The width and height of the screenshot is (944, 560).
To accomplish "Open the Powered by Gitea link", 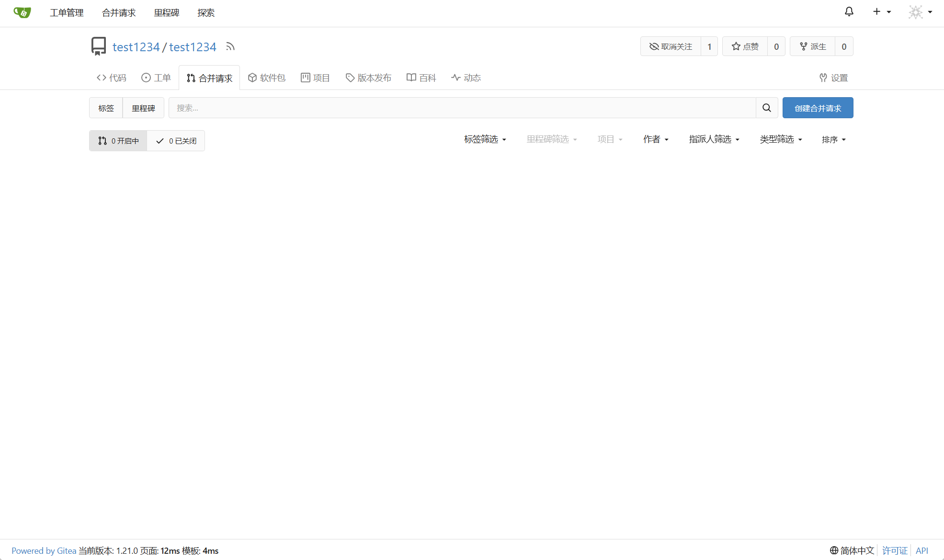I will pyautogui.click(x=44, y=550).
